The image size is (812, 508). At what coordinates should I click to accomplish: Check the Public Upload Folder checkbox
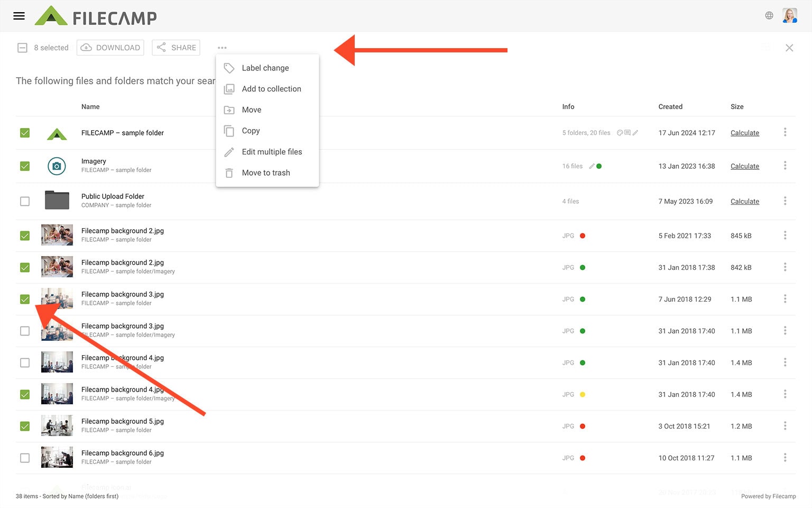[x=25, y=201]
